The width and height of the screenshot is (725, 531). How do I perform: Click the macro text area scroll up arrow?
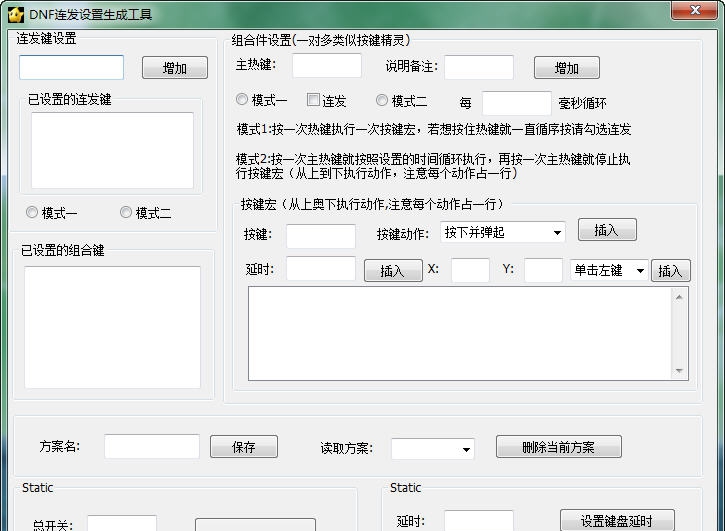[x=679, y=297]
